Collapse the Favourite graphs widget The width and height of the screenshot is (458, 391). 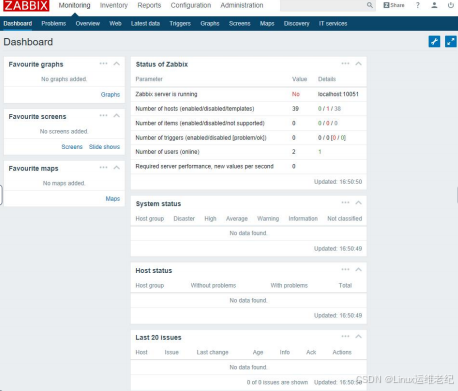[x=116, y=63]
